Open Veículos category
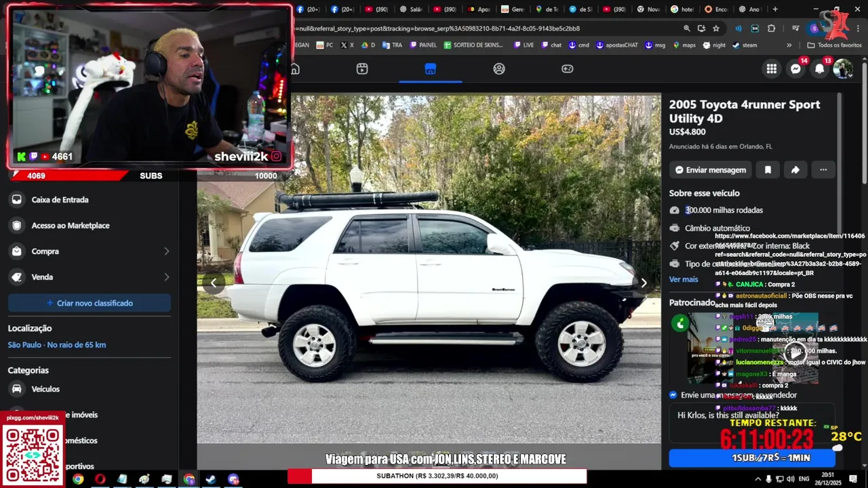Viewport: 868px width, 488px height. point(90,389)
